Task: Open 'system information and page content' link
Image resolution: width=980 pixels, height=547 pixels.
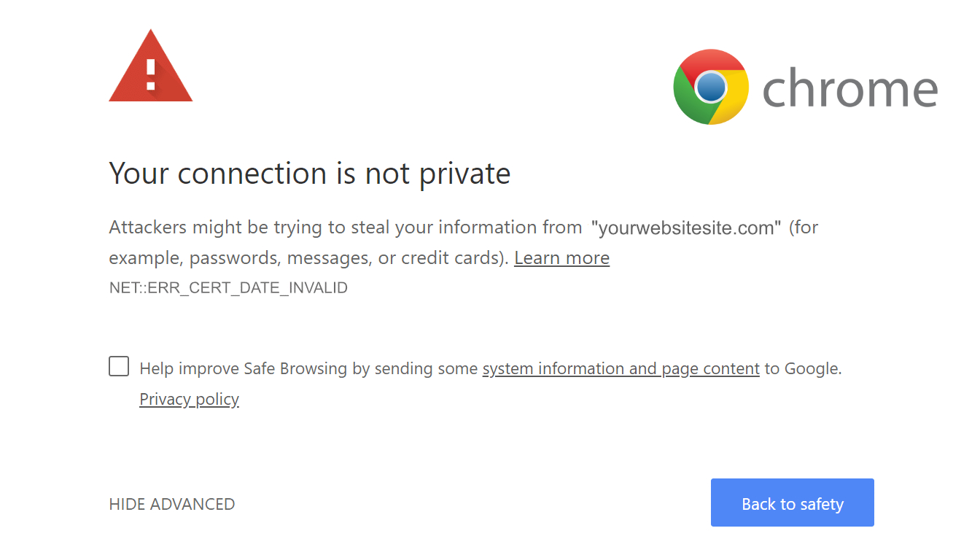Action: click(x=621, y=369)
